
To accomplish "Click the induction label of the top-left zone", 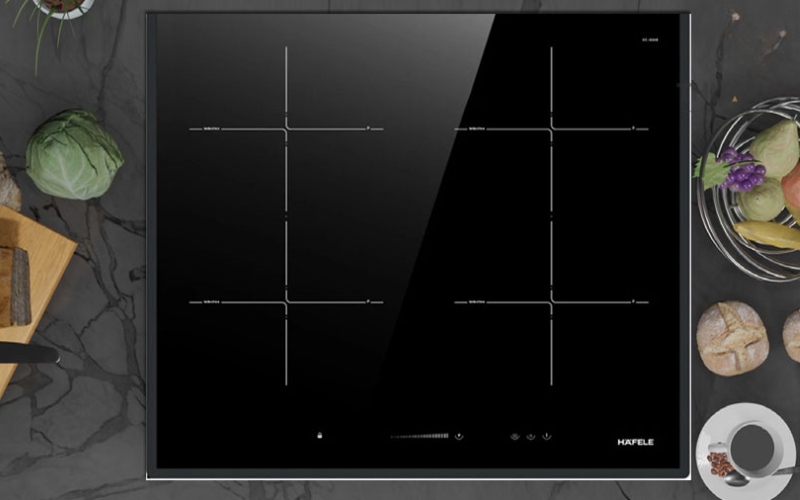I will click(x=211, y=128).
